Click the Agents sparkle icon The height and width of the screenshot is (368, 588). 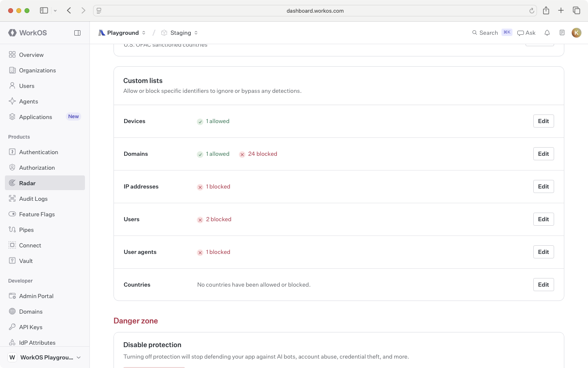pos(12,101)
